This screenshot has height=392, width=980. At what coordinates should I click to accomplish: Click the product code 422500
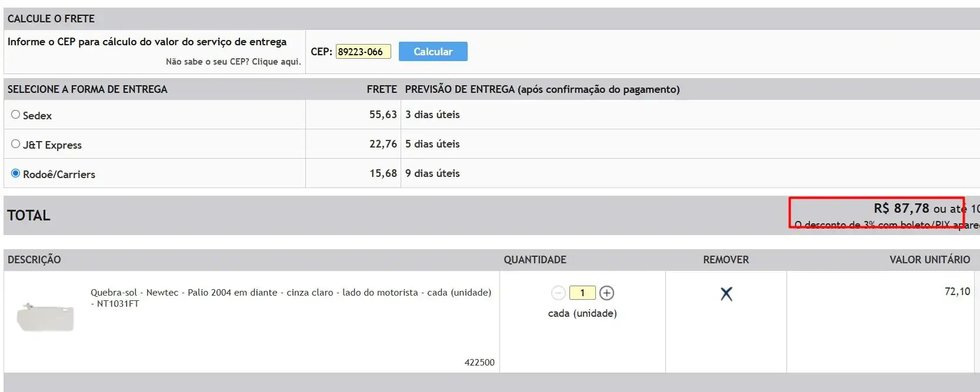click(x=479, y=363)
